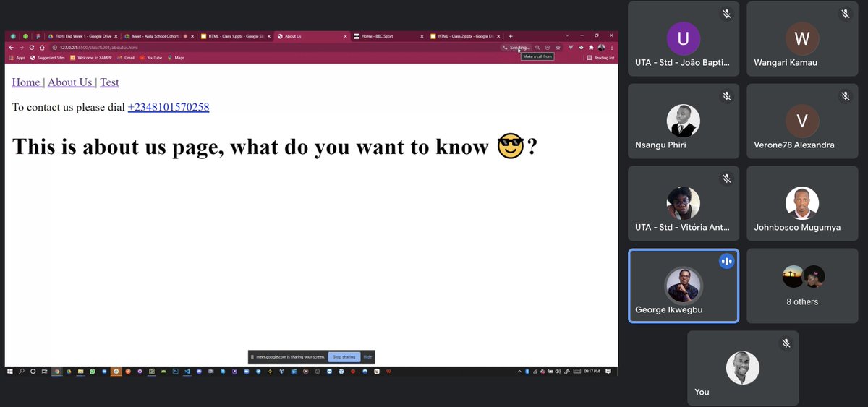868x407 pixels.
Task: Open WhatsApp from the taskbar
Action: (93, 371)
